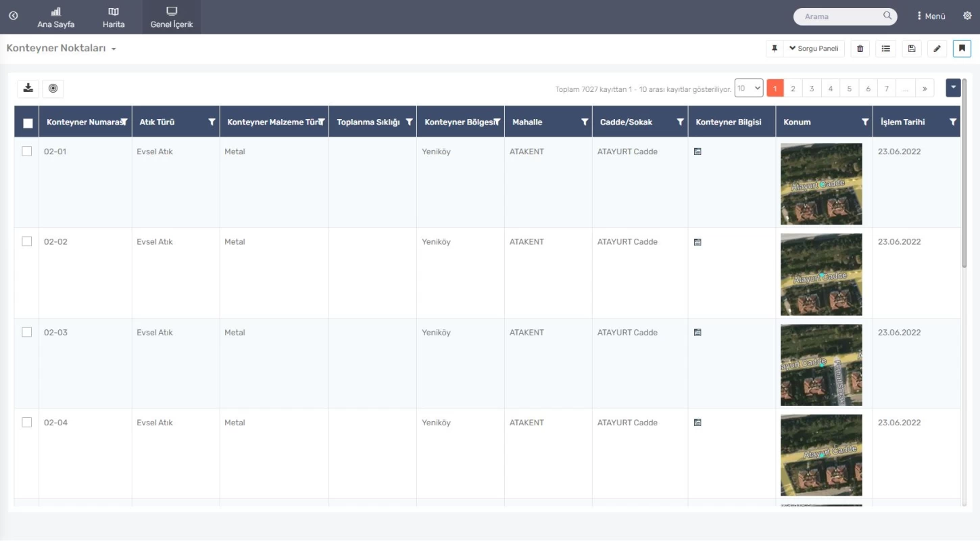Click the pencil edit icon

pyautogui.click(x=937, y=49)
